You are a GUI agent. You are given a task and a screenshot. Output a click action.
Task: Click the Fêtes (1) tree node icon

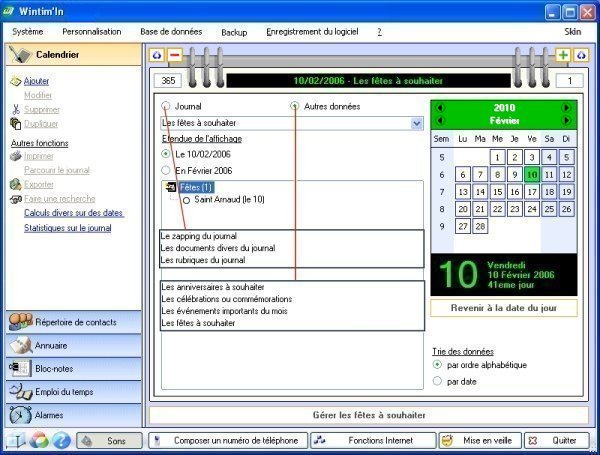pyautogui.click(x=170, y=187)
